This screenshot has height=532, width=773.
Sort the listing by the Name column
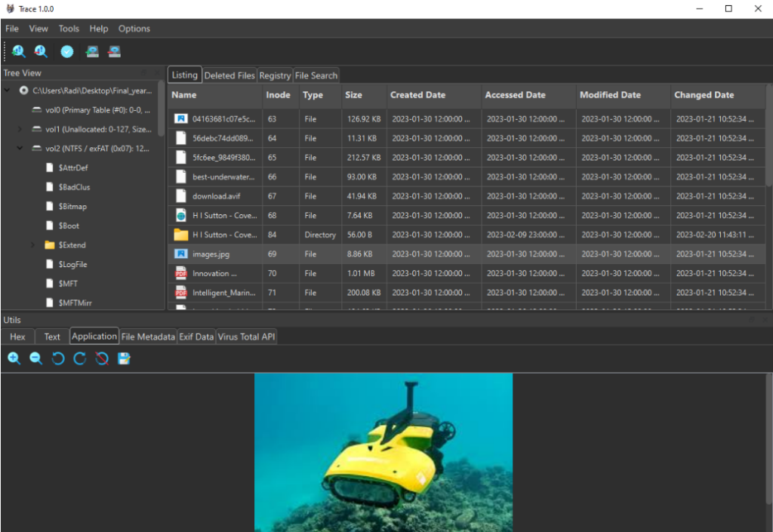(215, 95)
